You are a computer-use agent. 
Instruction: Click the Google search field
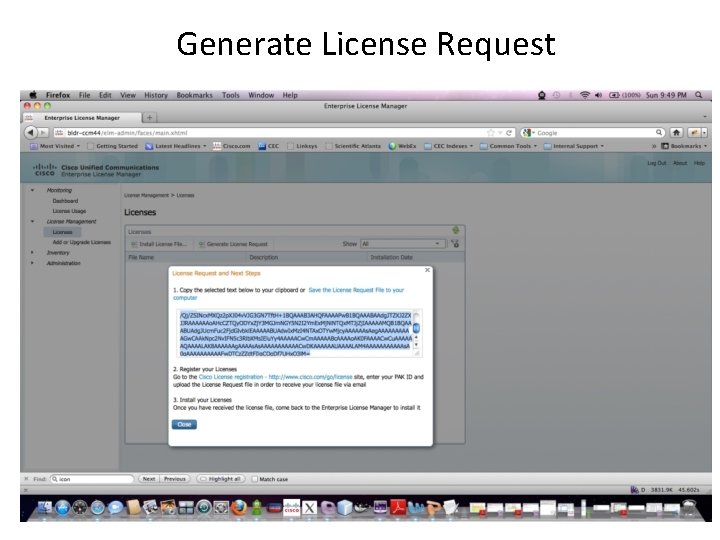tap(592, 133)
